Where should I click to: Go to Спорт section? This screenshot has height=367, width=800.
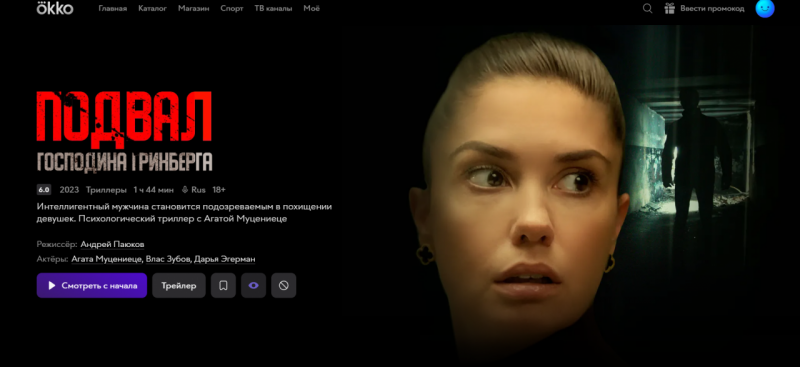(x=232, y=9)
